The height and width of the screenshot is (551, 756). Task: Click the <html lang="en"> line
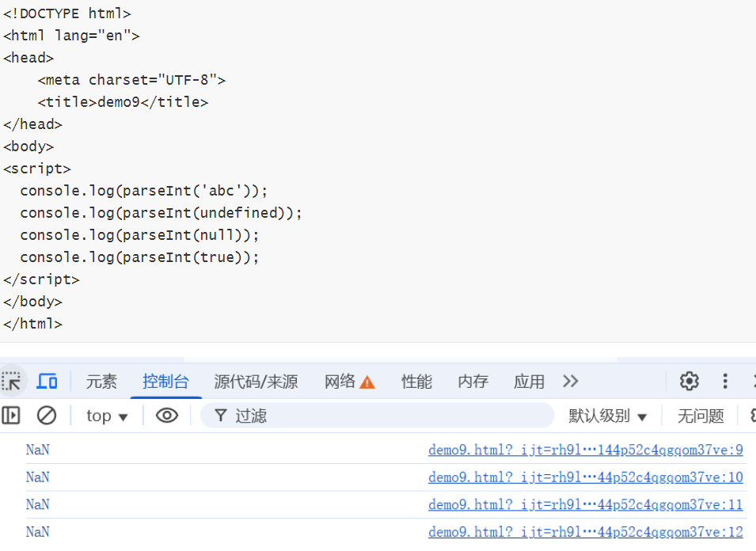click(x=71, y=36)
